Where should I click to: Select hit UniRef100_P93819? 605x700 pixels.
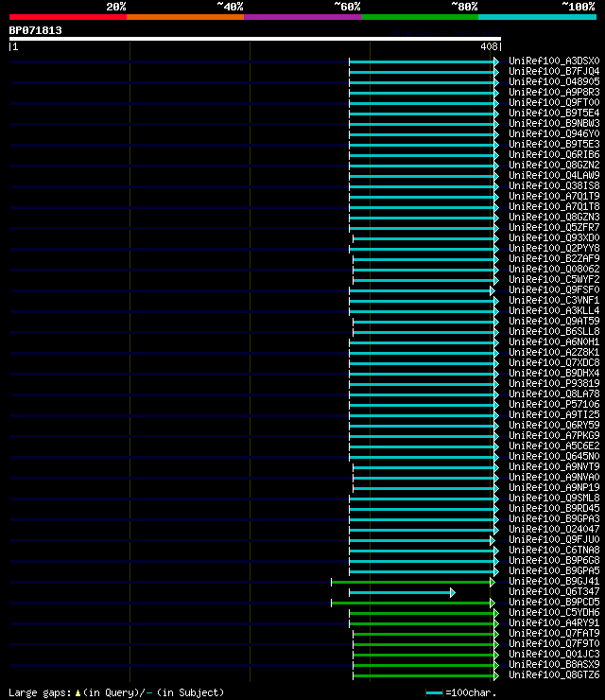tap(554, 383)
